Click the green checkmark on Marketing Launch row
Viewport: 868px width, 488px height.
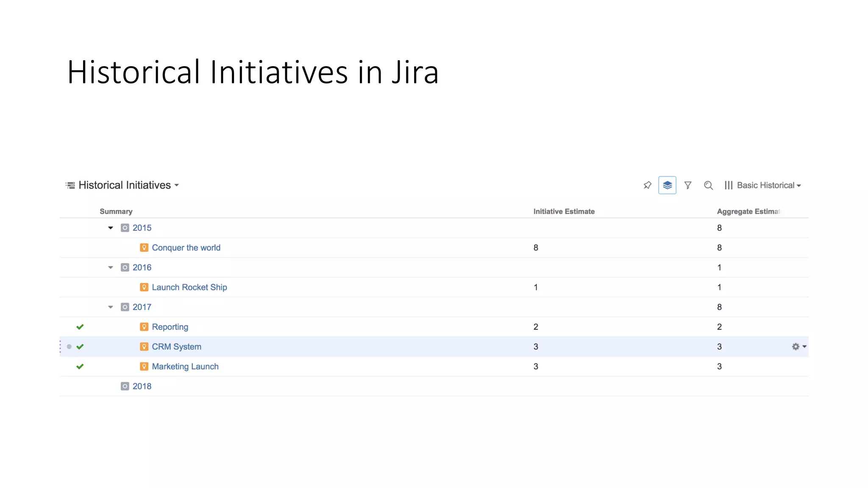coord(80,366)
